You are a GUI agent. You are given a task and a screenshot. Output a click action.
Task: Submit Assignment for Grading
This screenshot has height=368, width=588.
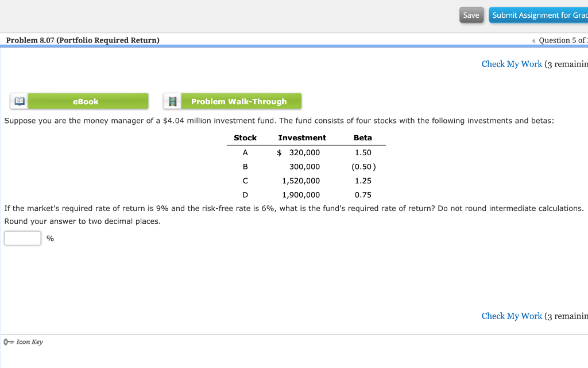[539, 15]
